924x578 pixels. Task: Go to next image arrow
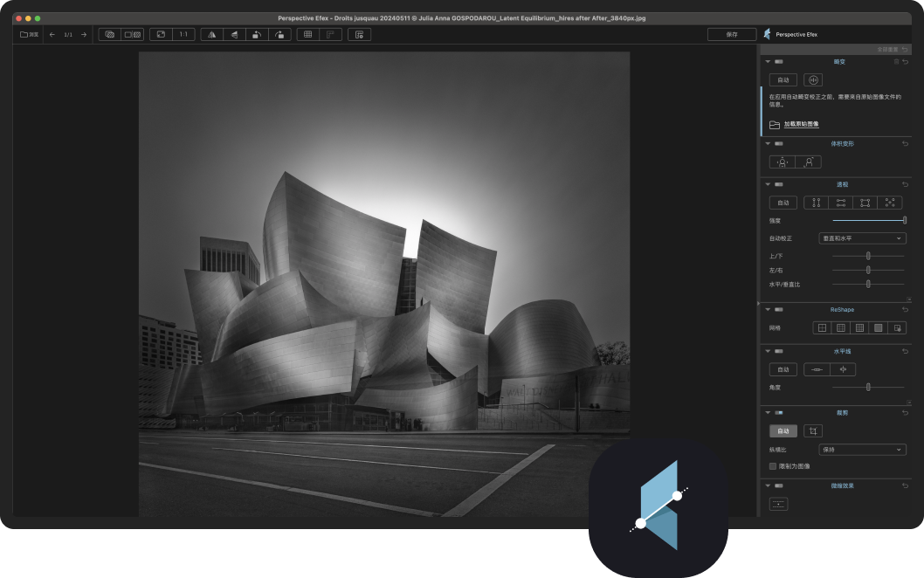coord(84,35)
